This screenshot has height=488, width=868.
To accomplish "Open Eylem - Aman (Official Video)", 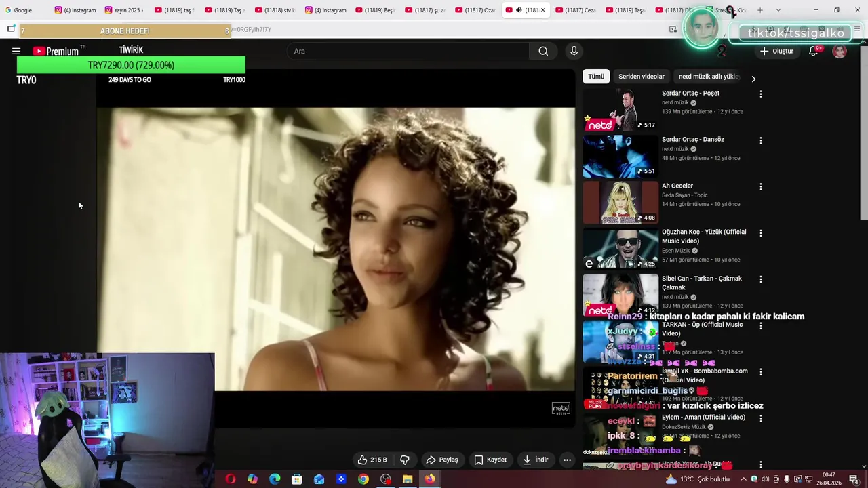I will tap(703, 417).
